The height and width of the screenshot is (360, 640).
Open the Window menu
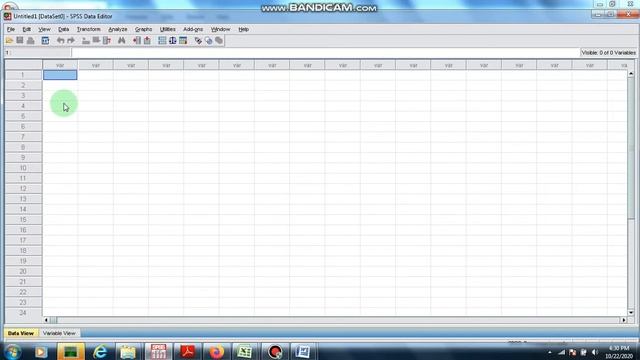click(221, 29)
